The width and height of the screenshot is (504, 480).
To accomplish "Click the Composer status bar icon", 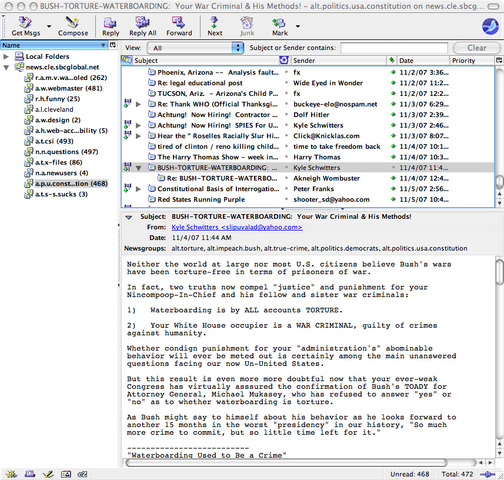I will pos(48,474).
